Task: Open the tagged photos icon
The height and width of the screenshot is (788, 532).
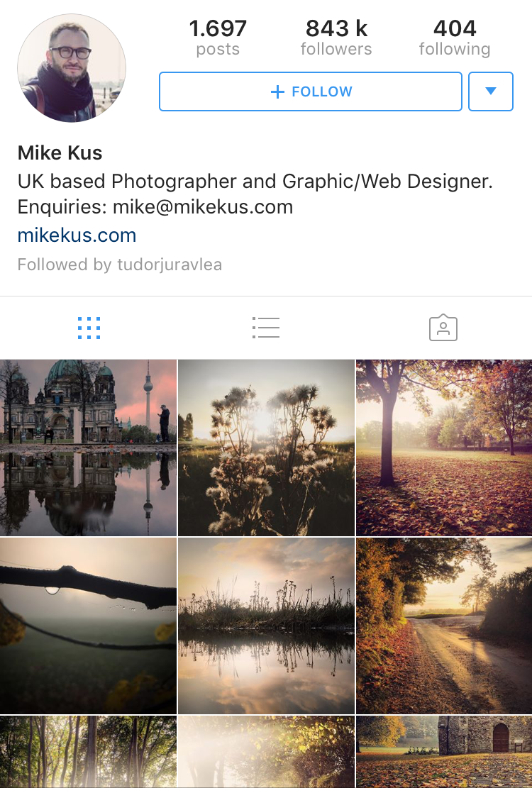Action: click(443, 328)
